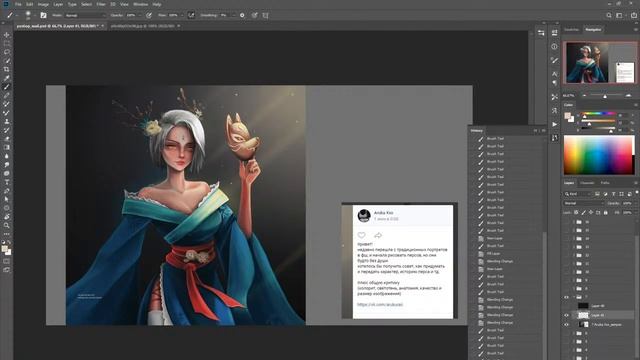Open the brush Mode dropdown in options bar
The height and width of the screenshot is (360, 640).
point(85,15)
